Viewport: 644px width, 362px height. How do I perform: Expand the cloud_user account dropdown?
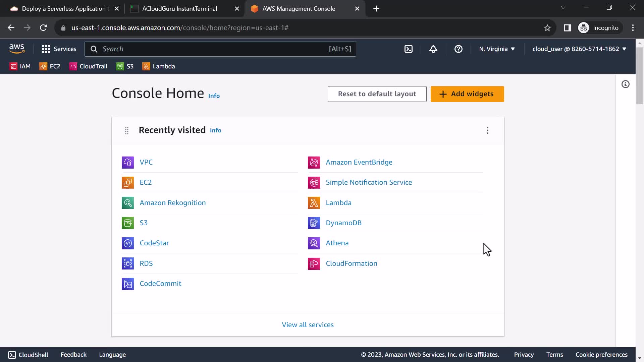579,49
